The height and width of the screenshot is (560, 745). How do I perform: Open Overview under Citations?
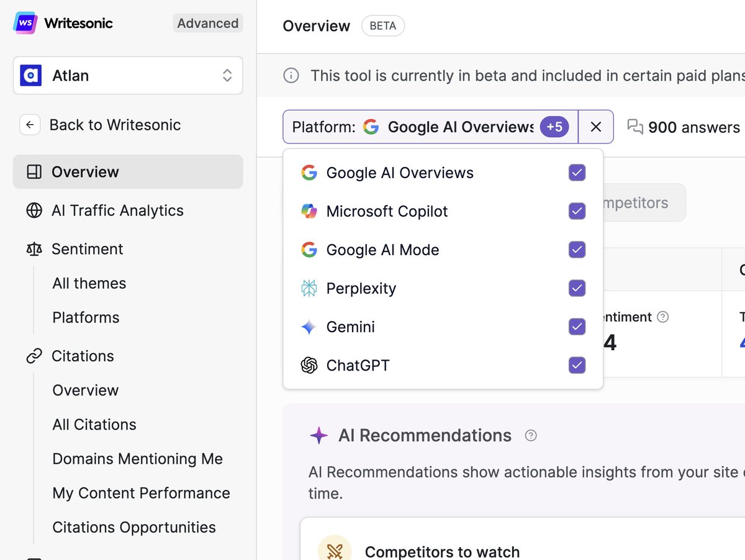(86, 390)
